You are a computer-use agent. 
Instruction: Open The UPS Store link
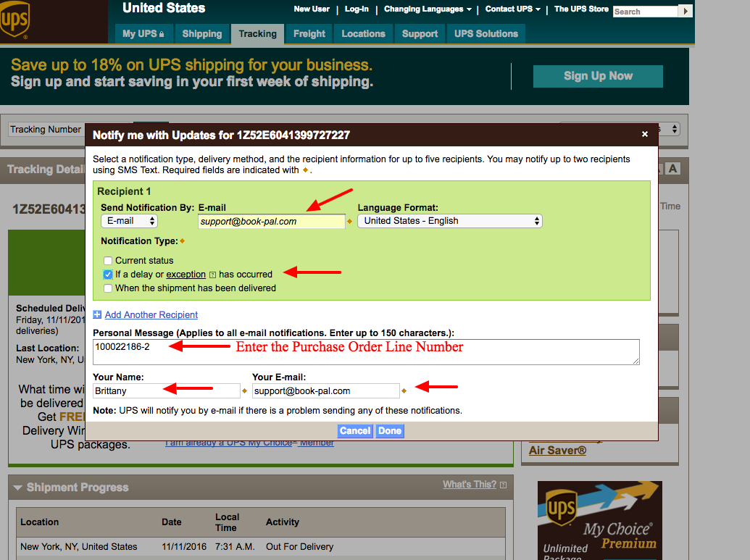pyautogui.click(x=581, y=9)
